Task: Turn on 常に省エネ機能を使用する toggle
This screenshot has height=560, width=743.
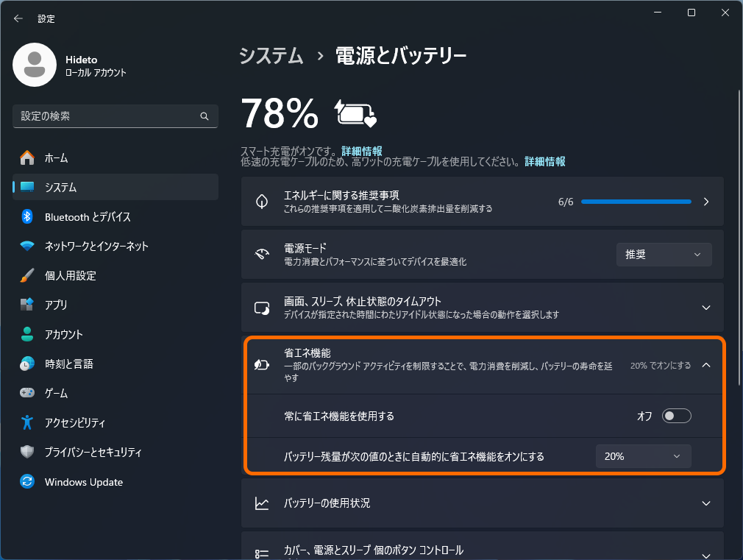Action: (x=676, y=415)
